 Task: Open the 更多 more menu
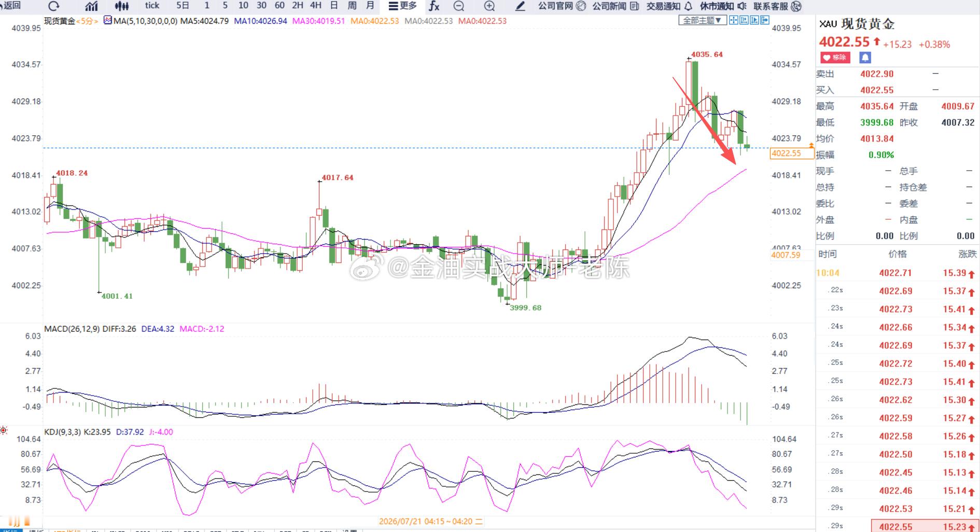pos(402,6)
